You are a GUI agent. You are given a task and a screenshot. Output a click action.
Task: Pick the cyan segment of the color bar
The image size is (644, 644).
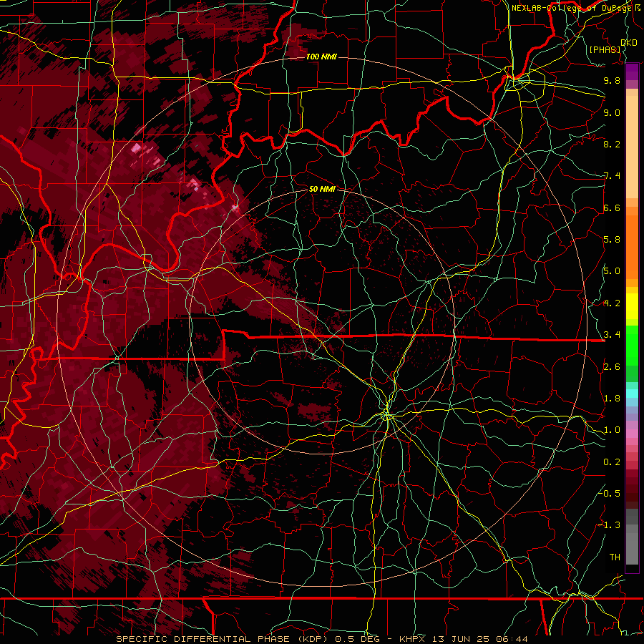[632, 394]
